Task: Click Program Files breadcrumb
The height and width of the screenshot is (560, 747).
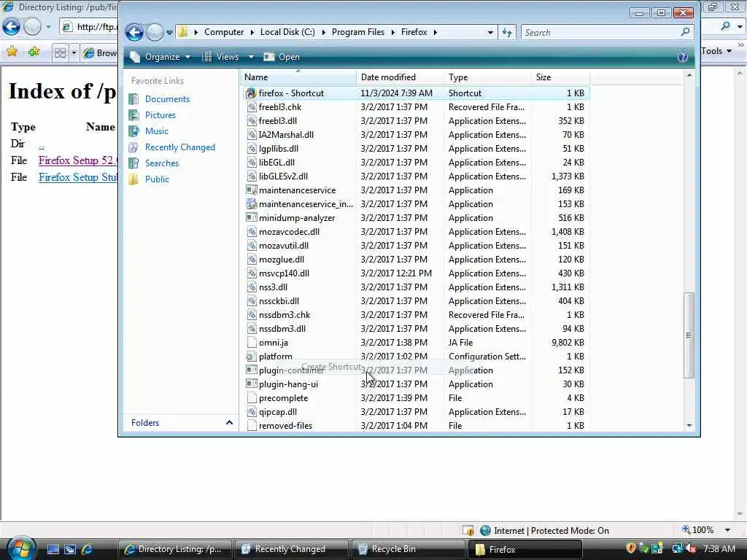Action: pos(357,32)
